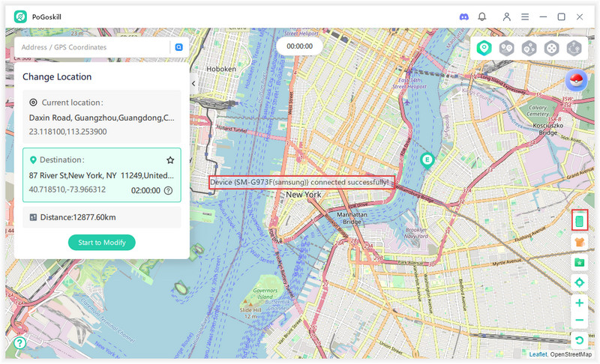
Task: Open the Discord community link
Action: [x=464, y=16]
